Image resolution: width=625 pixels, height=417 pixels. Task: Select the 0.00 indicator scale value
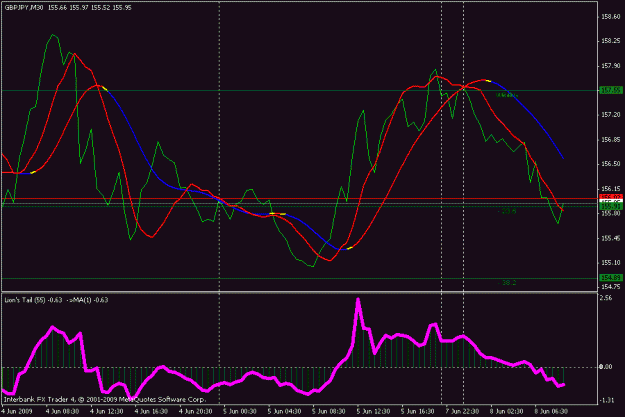tap(606, 366)
